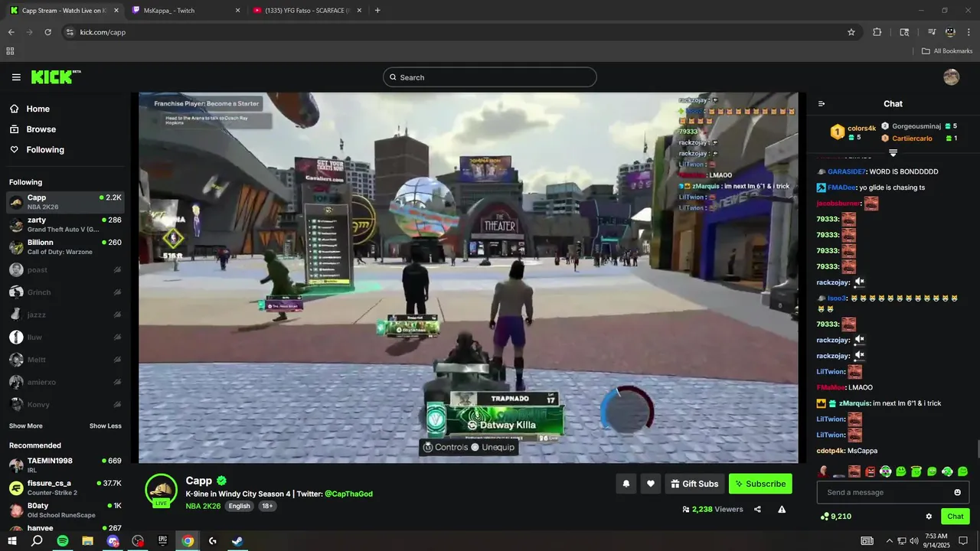Click Capp's streamer avatar with LIVE badge
Image resolution: width=980 pixels, height=551 pixels.
click(162, 491)
